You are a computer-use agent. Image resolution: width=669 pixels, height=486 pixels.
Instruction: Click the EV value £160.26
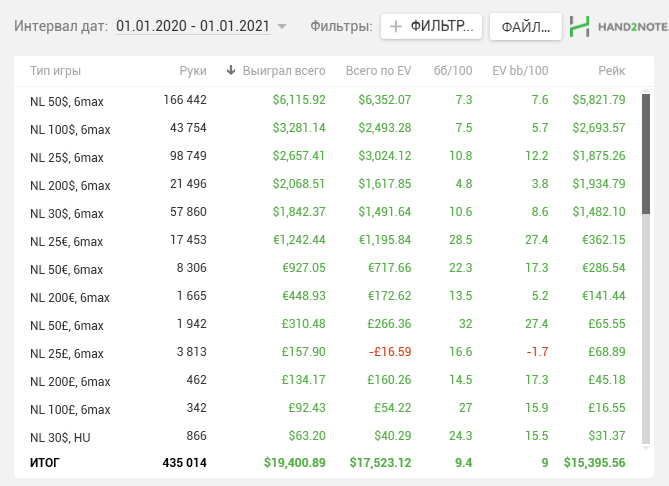389,380
